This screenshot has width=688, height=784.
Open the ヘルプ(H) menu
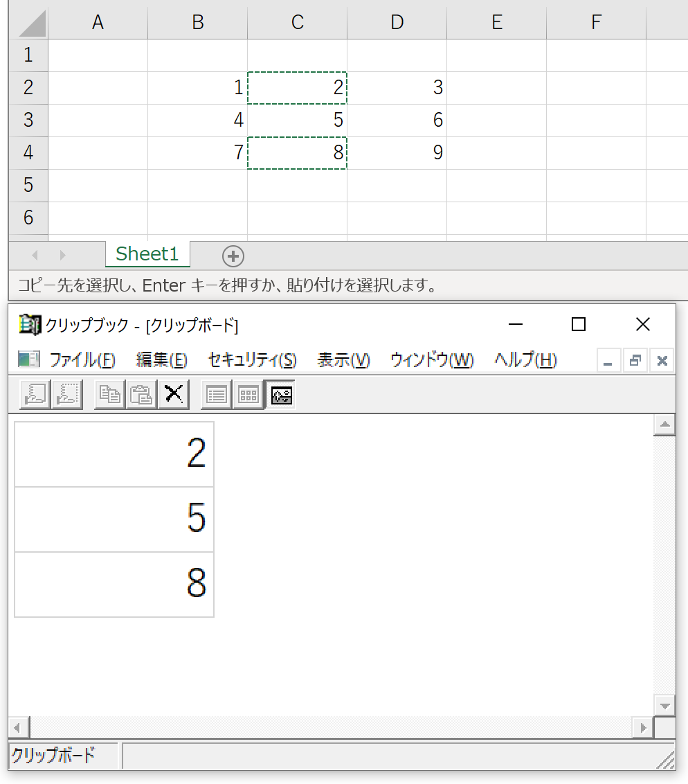point(525,359)
